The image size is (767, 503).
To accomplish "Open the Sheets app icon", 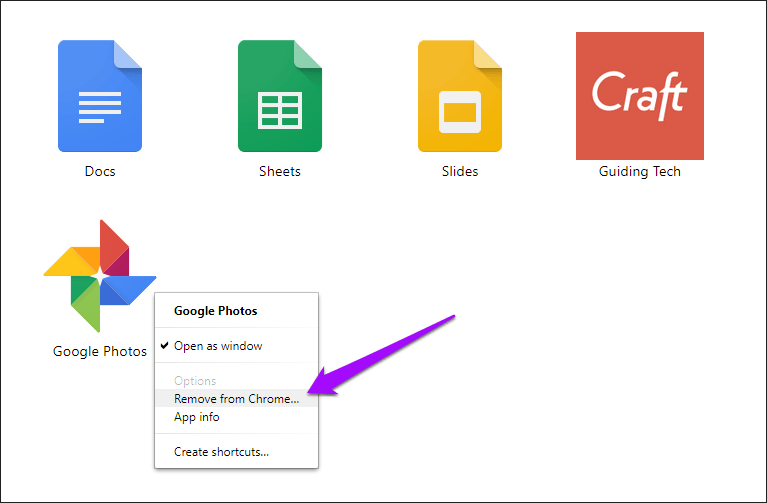I will (280, 96).
